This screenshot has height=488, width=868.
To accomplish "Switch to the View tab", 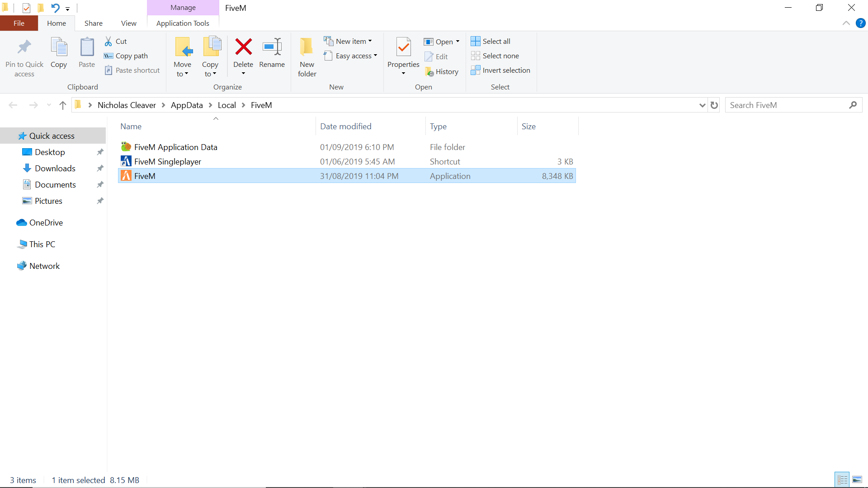I will coord(129,23).
